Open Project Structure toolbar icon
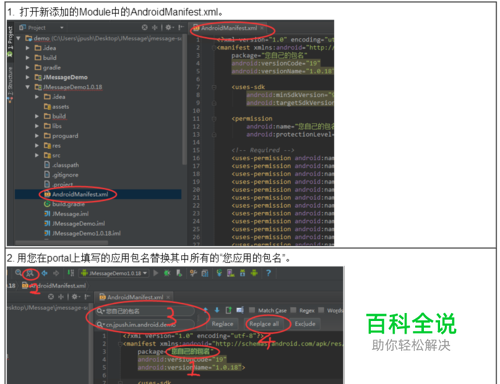 [x=205, y=273]
